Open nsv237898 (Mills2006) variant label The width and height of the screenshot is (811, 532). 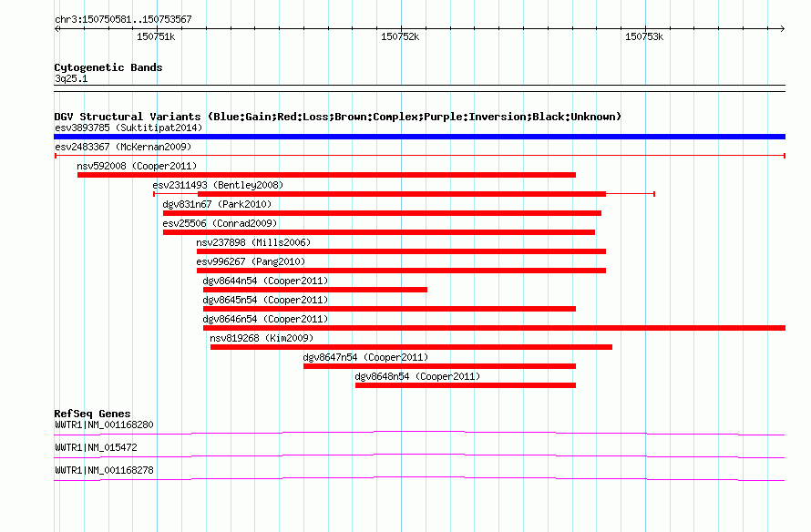click(253, 242)
